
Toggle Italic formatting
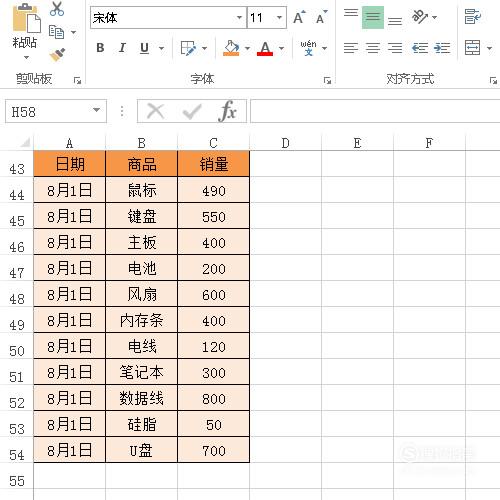point(122,48)
